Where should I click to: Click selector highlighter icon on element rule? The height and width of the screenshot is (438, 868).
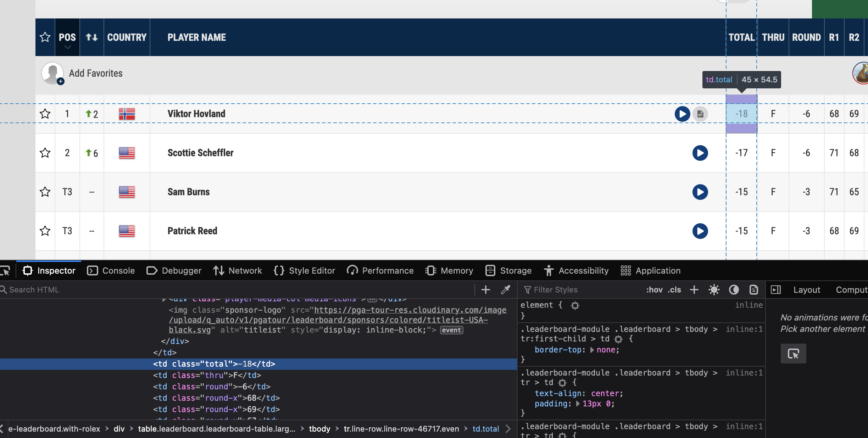click(x=575, y=305)
